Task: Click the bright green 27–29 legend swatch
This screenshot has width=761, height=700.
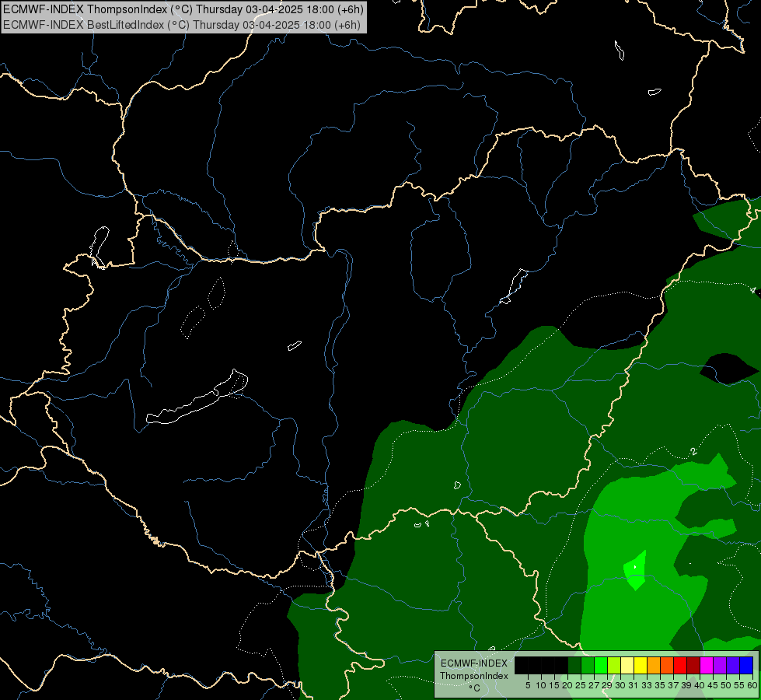Action: click(601, 665)
